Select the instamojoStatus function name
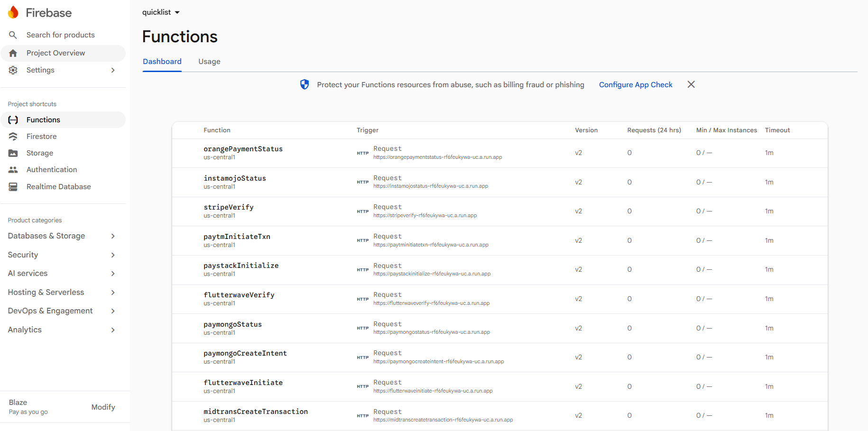Image resolution: width=868 pixels, height=431 pixels. click(235, 178)
